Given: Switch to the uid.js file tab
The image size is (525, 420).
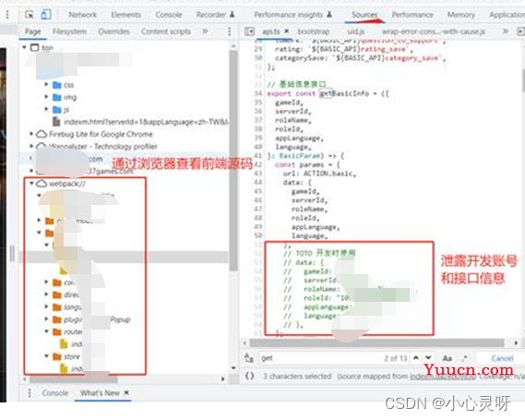Looking at the screenshot, I should (355, 31).
